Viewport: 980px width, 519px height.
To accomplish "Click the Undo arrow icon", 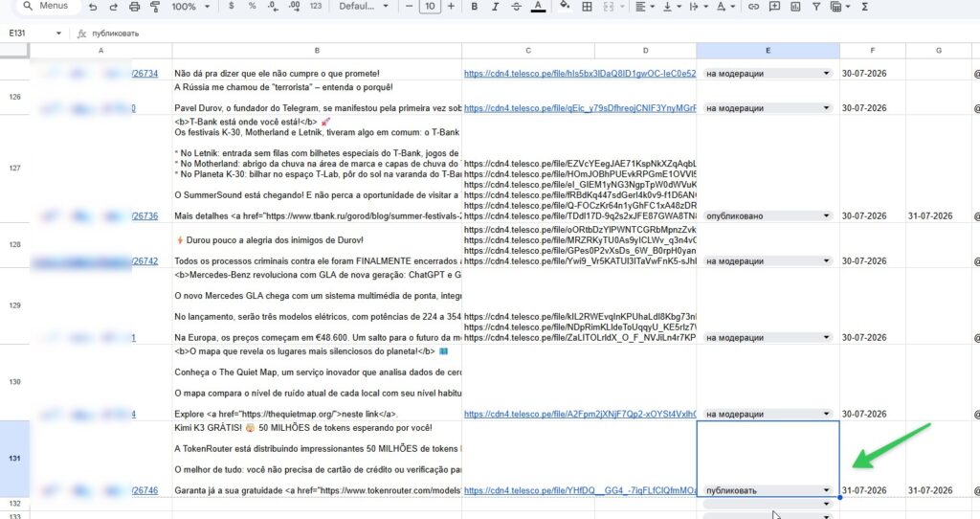I will tap(93, 7).
